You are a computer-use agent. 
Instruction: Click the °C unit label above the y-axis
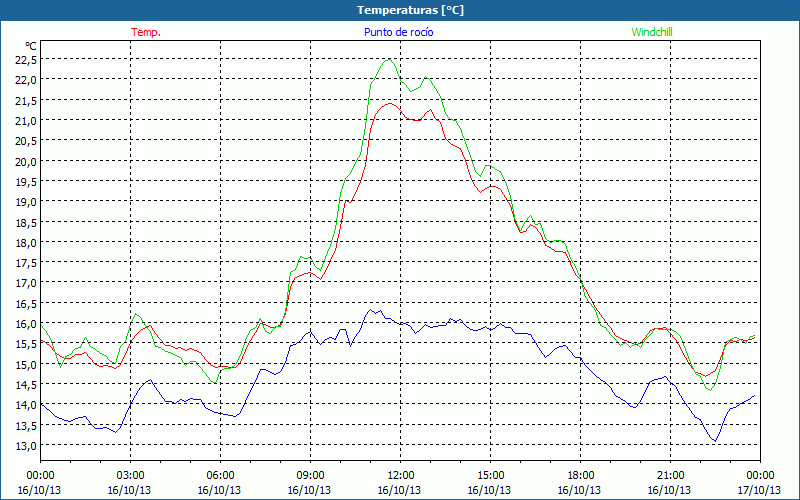[31, 46]
